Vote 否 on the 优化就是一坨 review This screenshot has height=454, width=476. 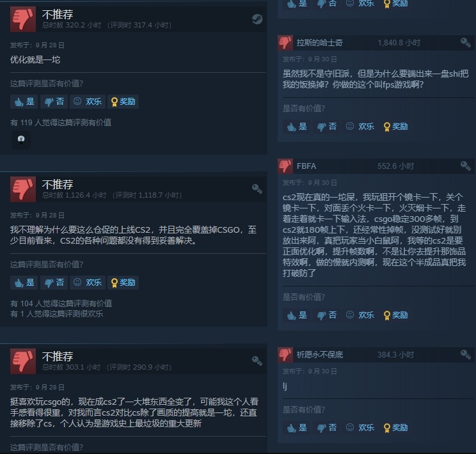click(54, 102)
